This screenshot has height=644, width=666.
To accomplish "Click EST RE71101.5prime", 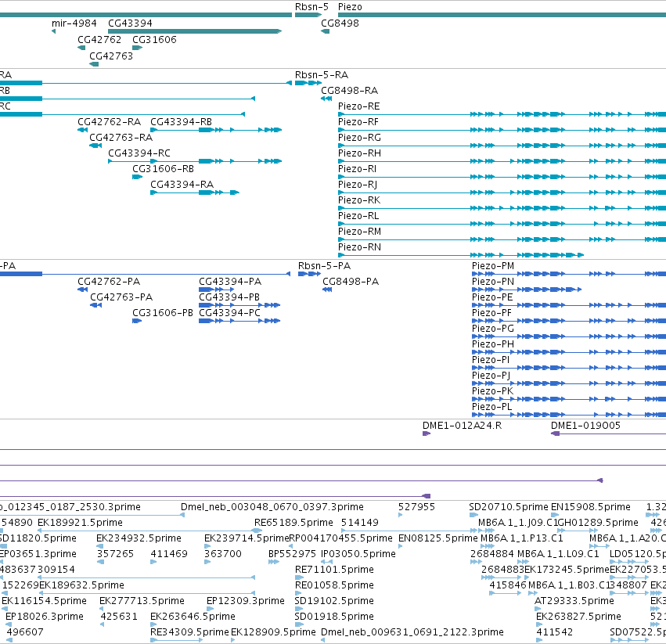I will click(x=334, y=570).
